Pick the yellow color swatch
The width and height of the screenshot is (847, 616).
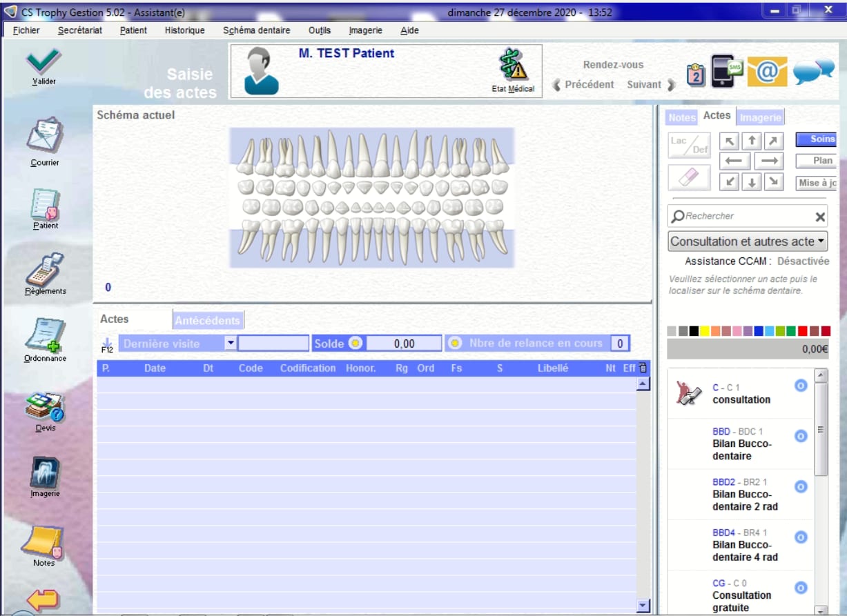pos(705,331)
